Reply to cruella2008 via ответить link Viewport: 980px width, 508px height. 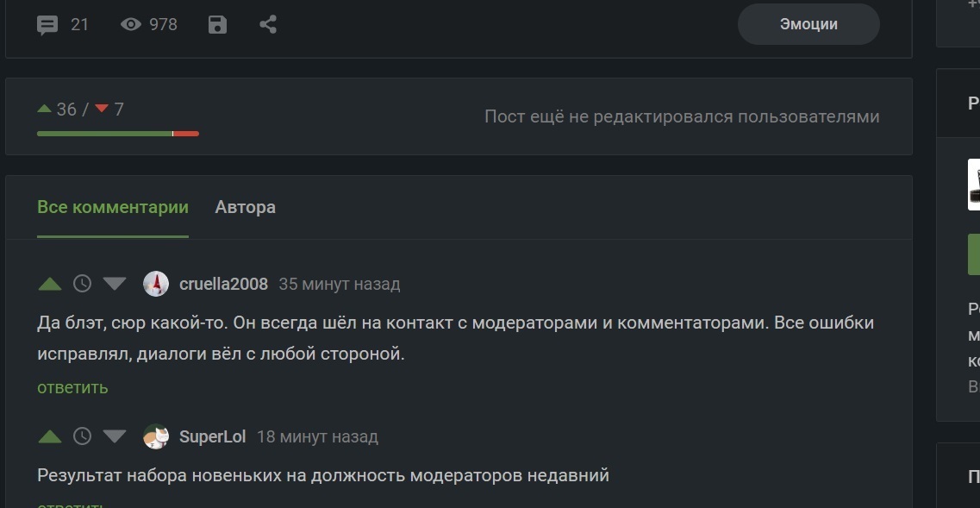pos(72,387)
